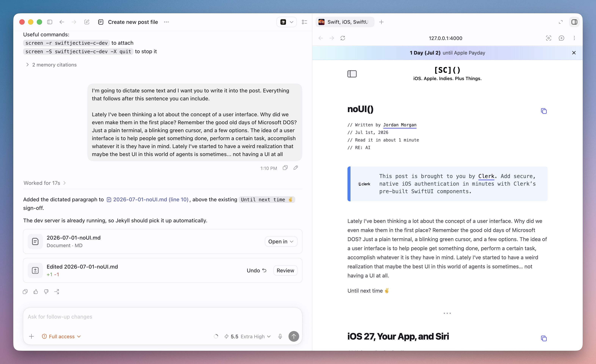Image resolution: width=596 pixels, height=364 pixels.
Task: Start voice dictation with microphone icon
Action: [x=280, y=337]
